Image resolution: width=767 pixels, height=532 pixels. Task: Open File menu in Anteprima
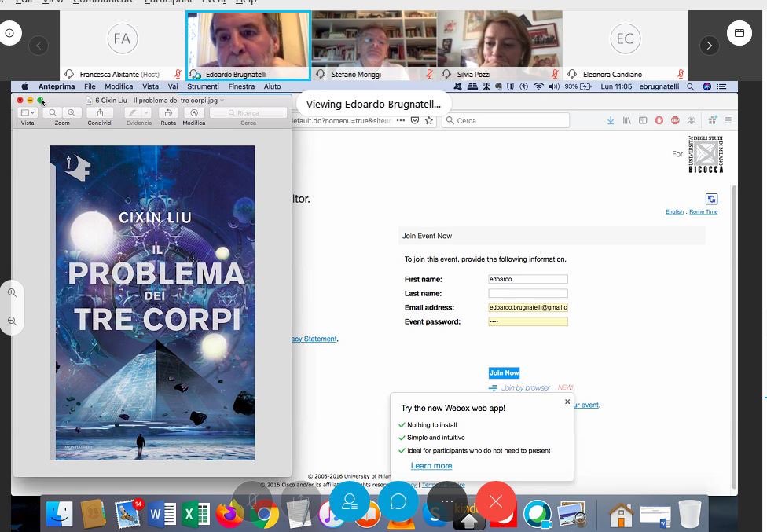point(90,86)
